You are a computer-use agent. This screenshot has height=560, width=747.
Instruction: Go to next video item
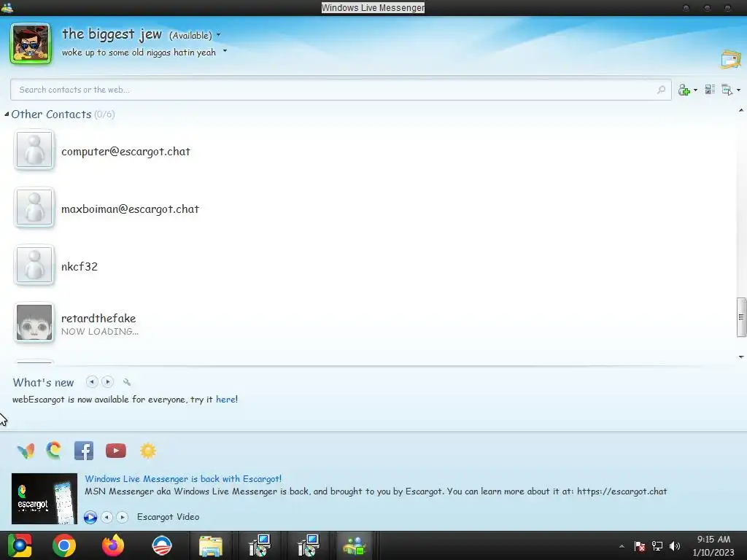pyautogui.click(x=123, y=517)
